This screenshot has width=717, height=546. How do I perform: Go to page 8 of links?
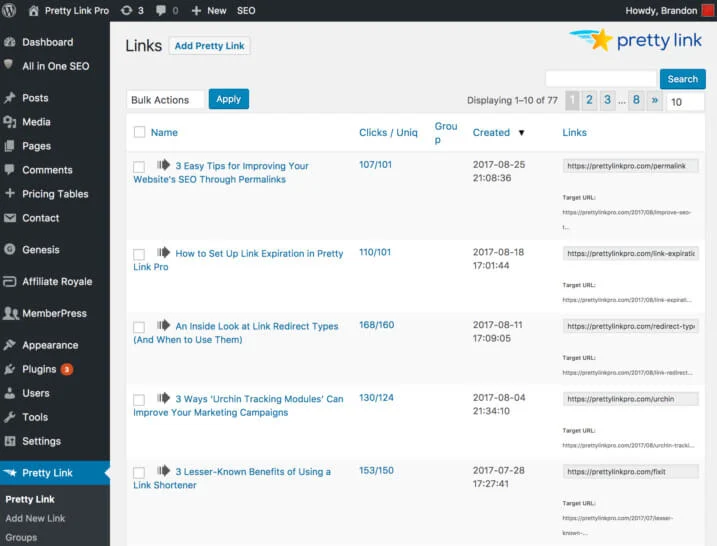pos(636,100)
